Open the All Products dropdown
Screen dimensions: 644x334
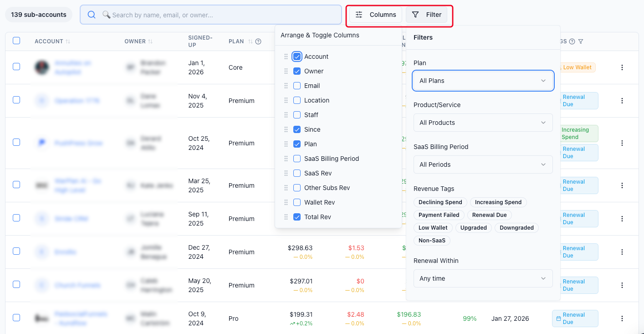tap(483, 123)
